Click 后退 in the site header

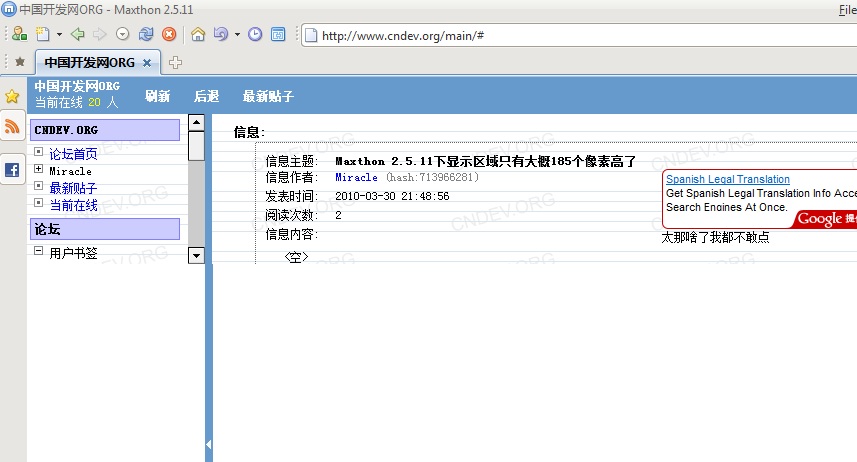207,96
